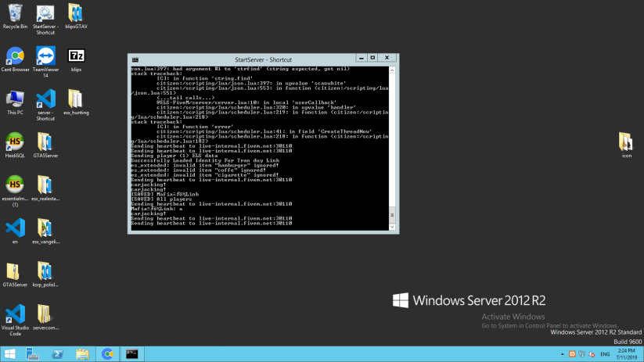
Task: Open Server Manager from the taskbar
Action: (x=32, y=354)
